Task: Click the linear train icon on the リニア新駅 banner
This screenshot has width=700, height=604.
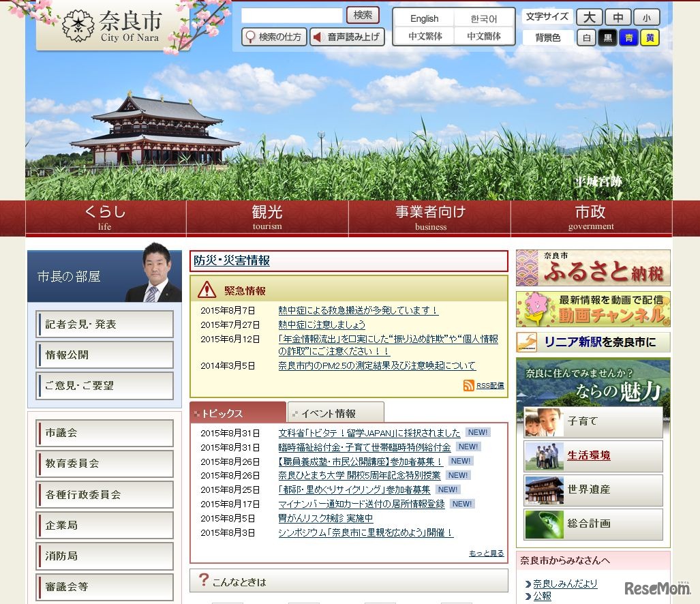Action: click(x=527, y=342)
